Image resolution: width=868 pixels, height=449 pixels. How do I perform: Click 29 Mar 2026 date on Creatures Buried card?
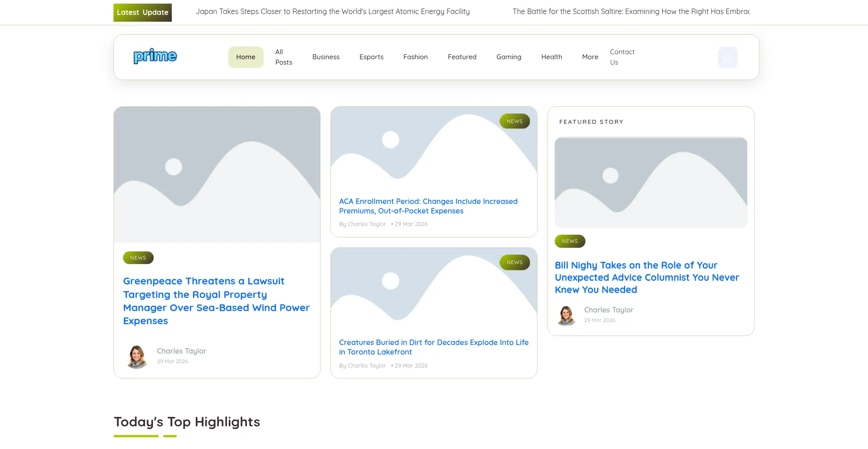coord(410,366)
